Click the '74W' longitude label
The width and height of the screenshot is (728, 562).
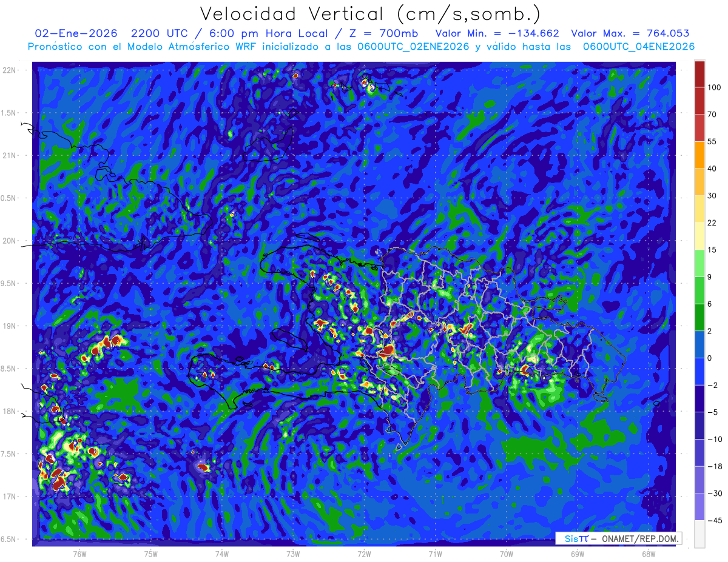point(222,554)
